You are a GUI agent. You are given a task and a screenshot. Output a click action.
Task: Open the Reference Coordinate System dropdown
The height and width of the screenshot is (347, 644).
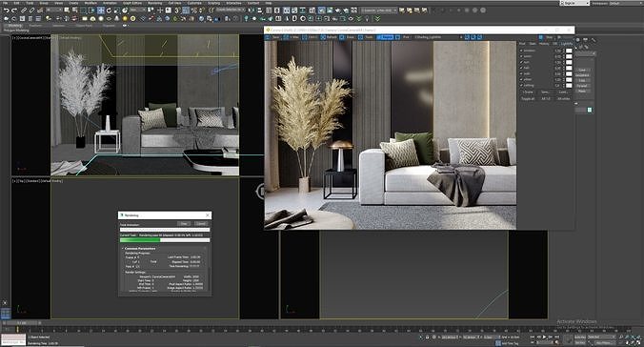(137, 10)
